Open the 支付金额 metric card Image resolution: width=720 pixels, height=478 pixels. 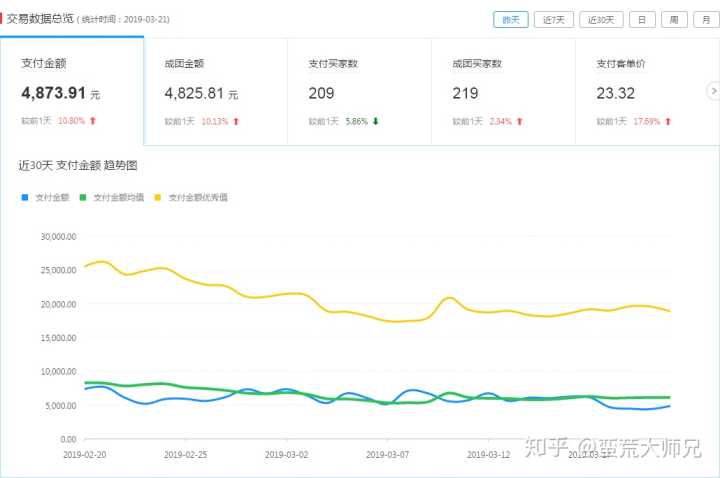coord(72,91)
